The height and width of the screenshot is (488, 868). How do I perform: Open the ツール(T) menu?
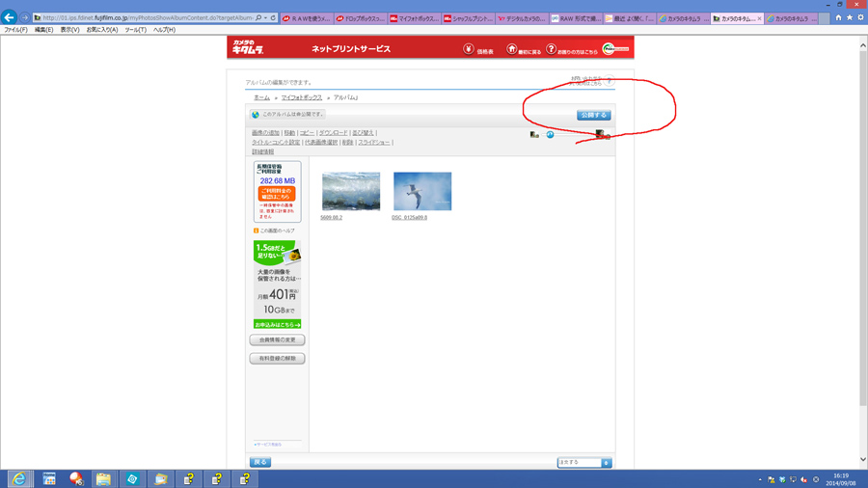[x=136, y=30]
